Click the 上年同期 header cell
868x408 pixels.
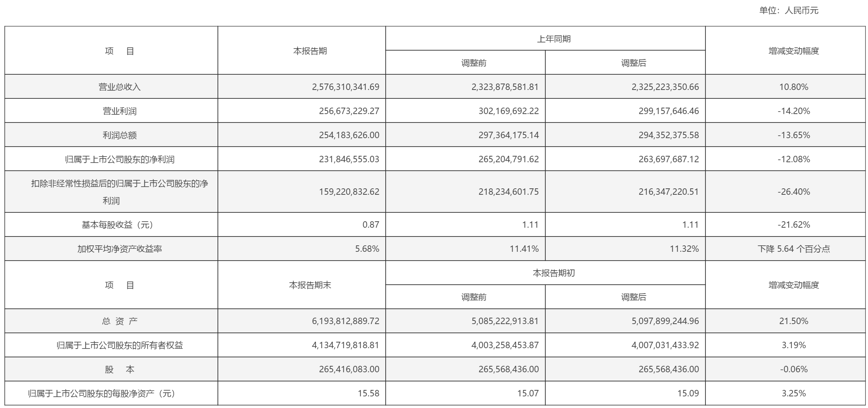pos(553,39)
